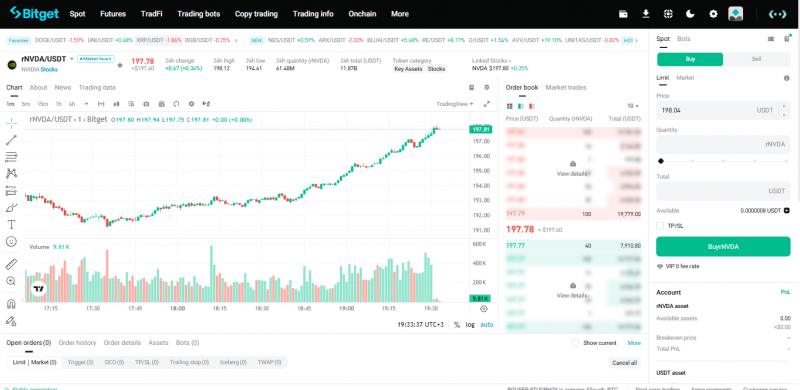Show both bids and asks order book view
The height and width of the screenshot is (390, 800).
[509, 106]
